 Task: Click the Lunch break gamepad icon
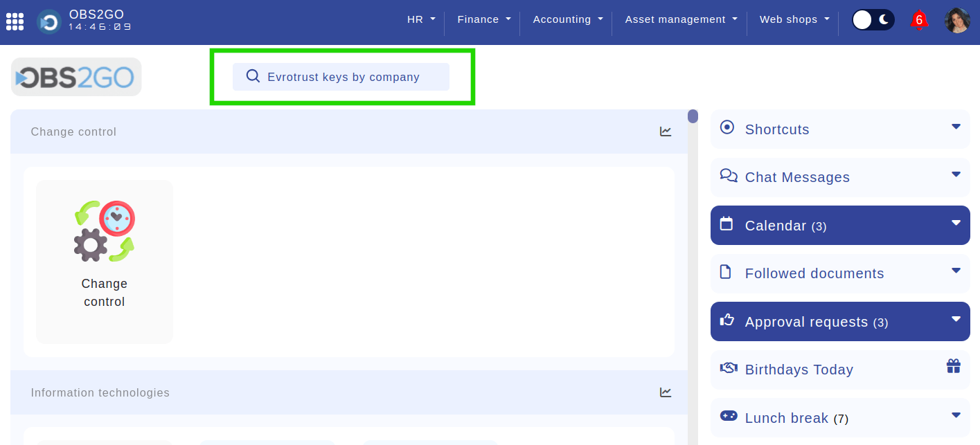point(729,415)
